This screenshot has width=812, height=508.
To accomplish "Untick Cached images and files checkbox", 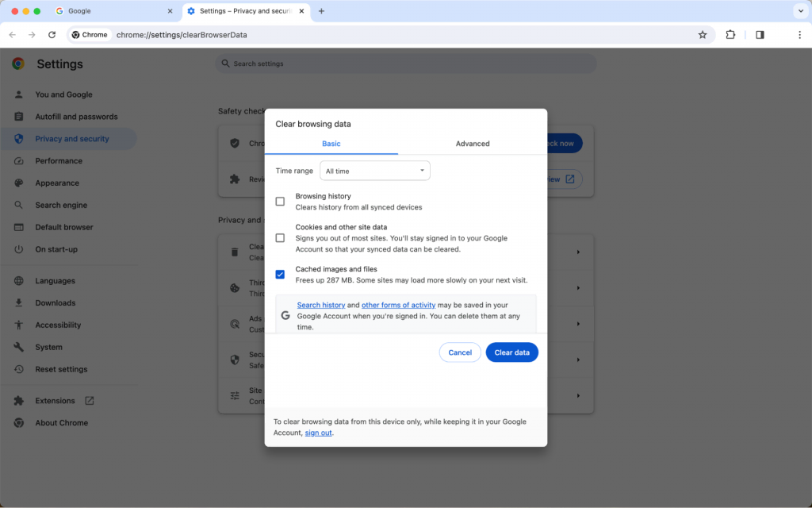I will [280, 274].
